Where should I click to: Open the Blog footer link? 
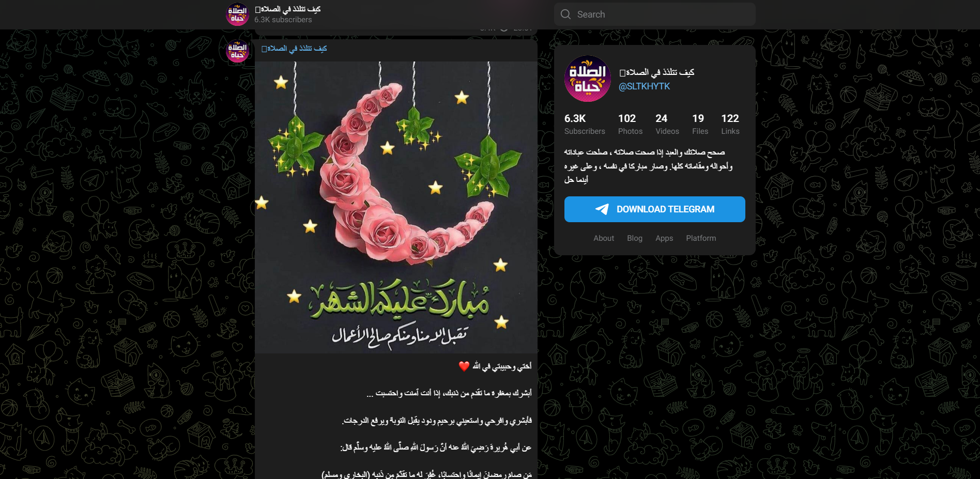point(635,238)
